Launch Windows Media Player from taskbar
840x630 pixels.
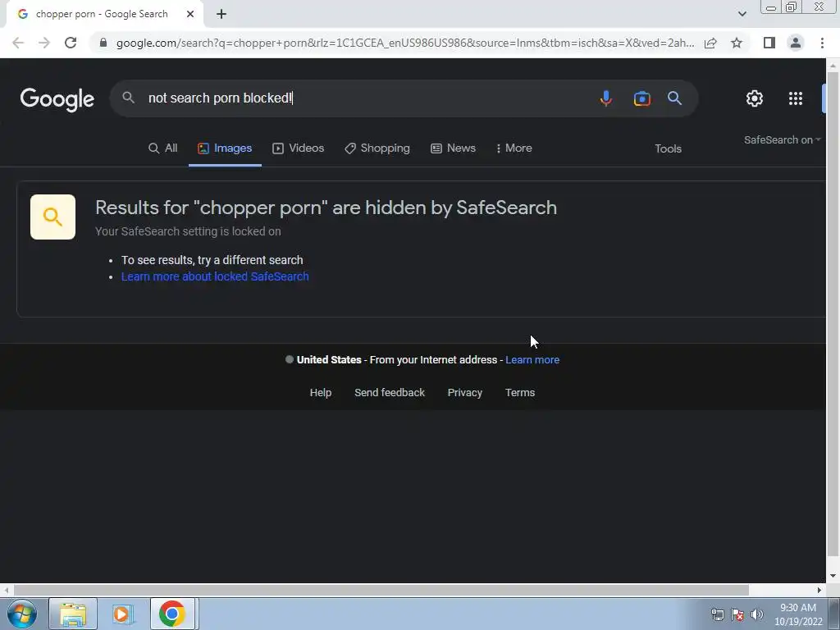[122, 614]
